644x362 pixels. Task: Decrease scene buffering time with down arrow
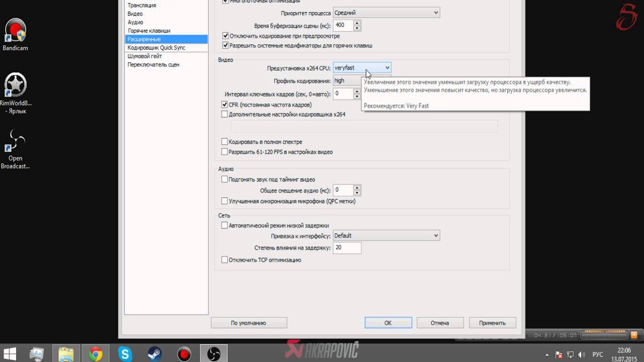[x=357, y=28]
